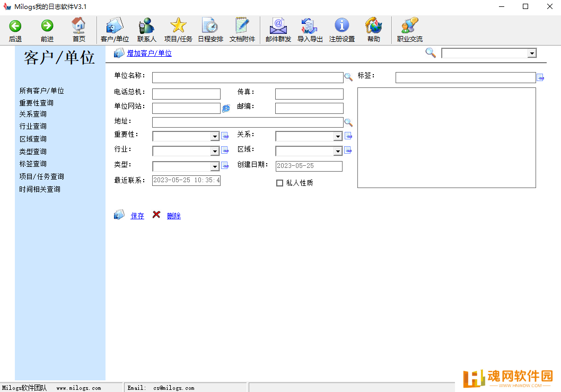The height and width of the screenshot is (392, 561).
Task: Click into the 标签 input field
Action: [466, 77]
